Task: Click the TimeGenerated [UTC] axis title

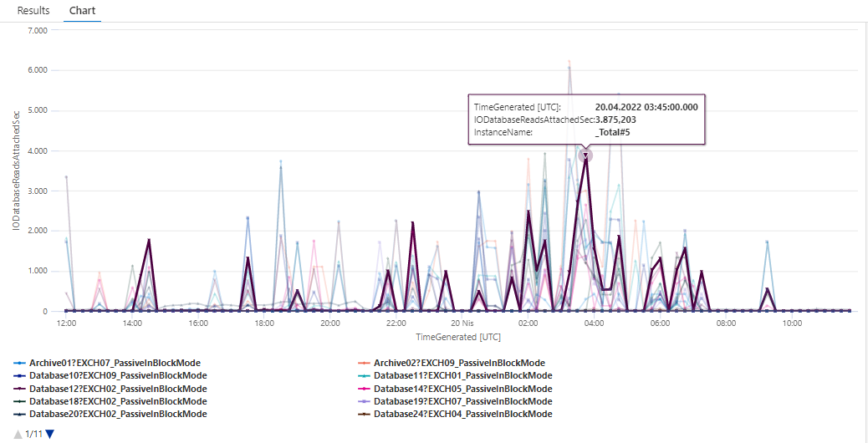Action: [x=458, y=336]
